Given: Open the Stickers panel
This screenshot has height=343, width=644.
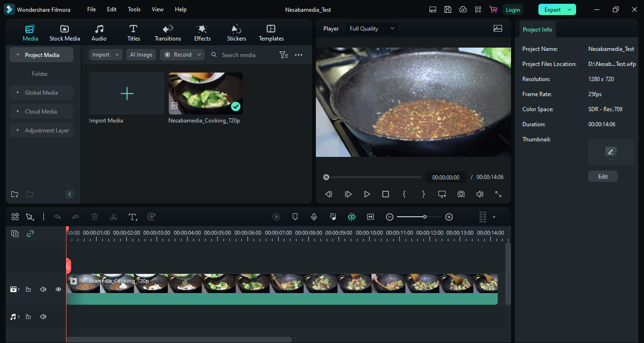Looking at the screenshot, I should point(236,33).
